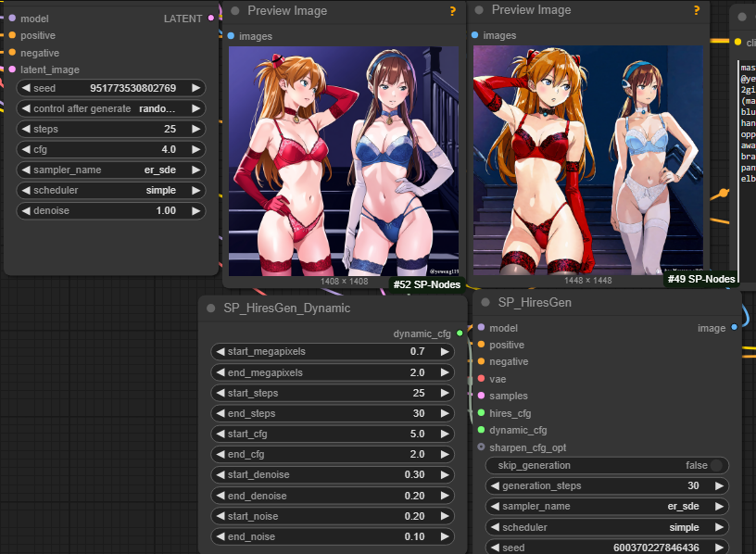Decrease KSampler denoise with the left arrow
756x554 pixels.
tap(26, 210)
